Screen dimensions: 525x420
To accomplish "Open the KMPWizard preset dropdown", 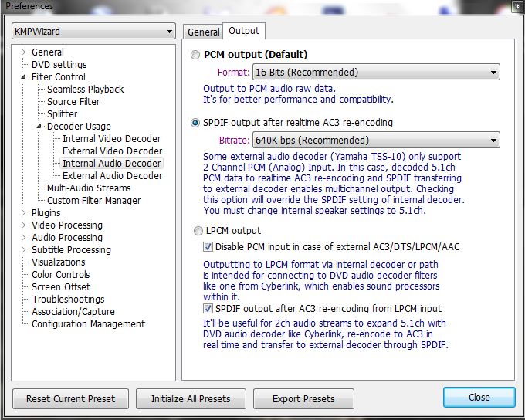I will [x=93, y=32].
